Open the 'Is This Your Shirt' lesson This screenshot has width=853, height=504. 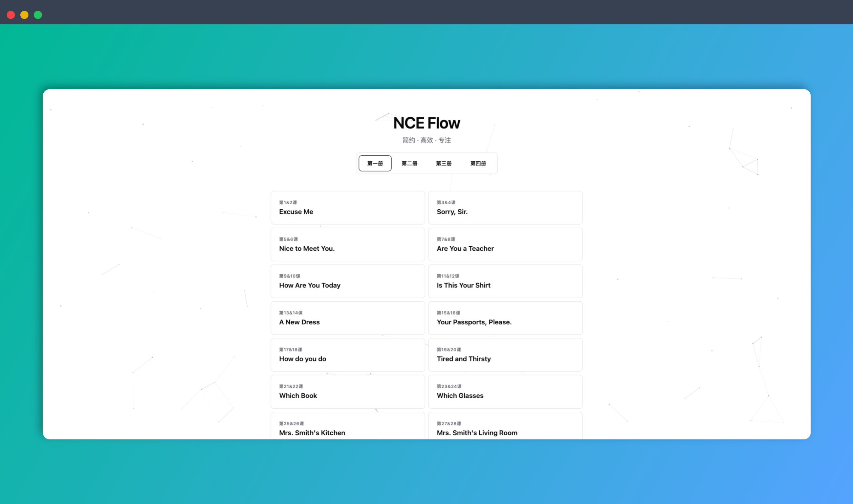pos(505,281)
